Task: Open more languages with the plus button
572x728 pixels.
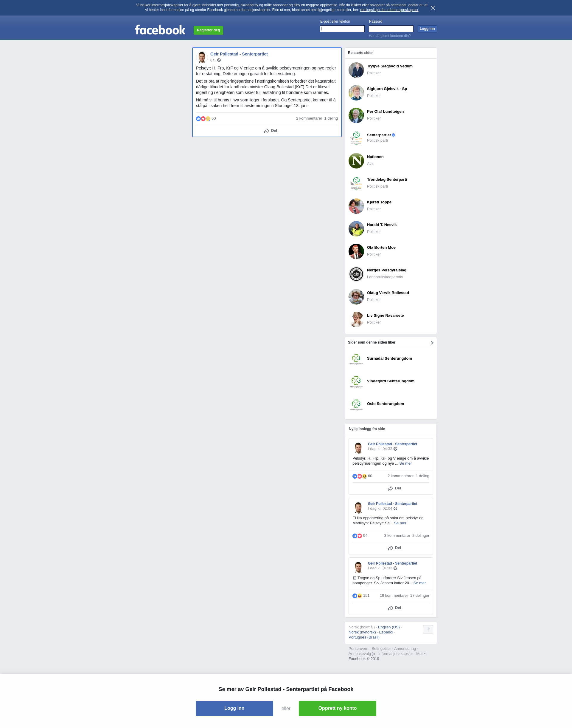Action: pyautogui.click(x=428, y=629)
